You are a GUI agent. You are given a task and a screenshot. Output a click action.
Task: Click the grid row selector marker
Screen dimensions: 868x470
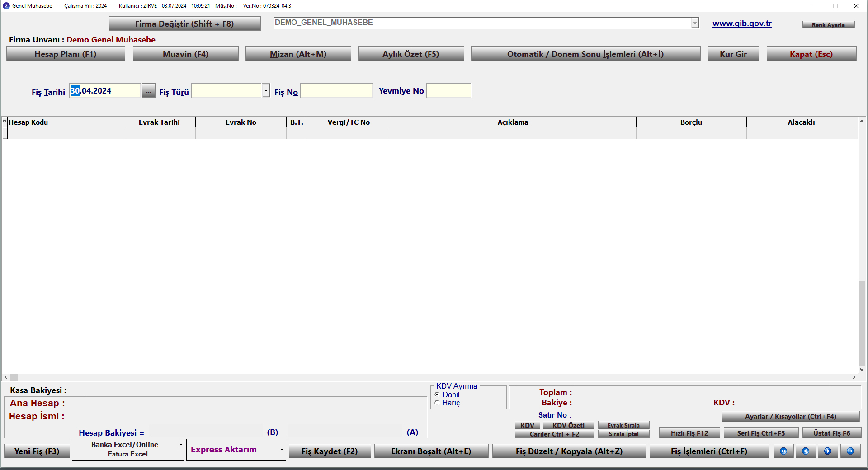[5, 133]
